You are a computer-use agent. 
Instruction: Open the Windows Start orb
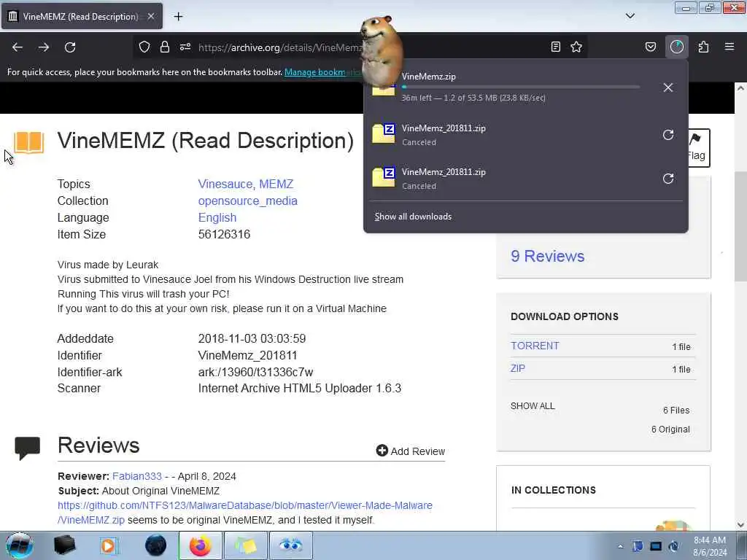[x=19, y=545]
